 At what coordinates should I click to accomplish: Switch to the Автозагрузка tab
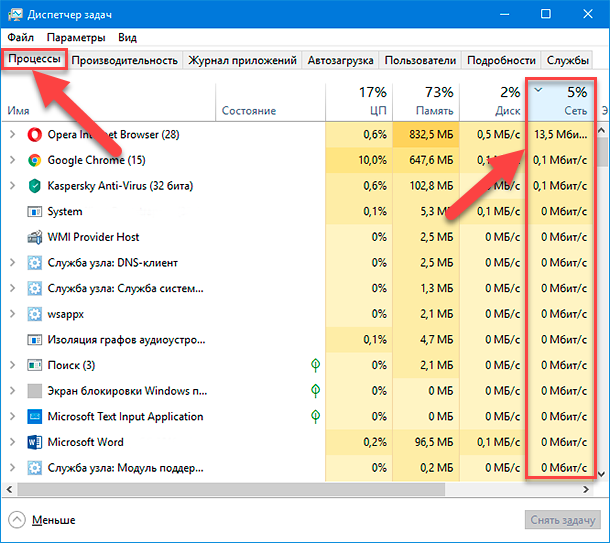341,60
